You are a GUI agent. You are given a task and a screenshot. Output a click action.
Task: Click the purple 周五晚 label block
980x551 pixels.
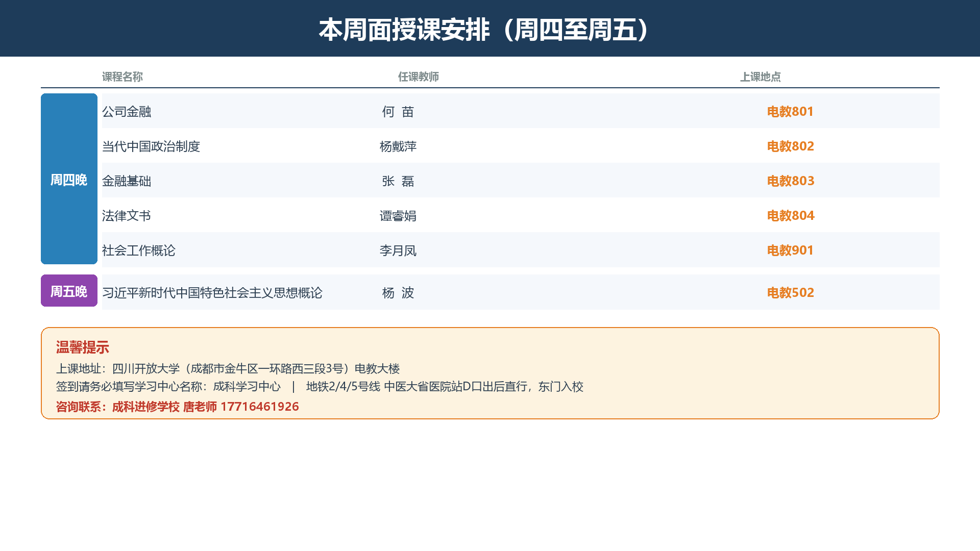point(69,291)
